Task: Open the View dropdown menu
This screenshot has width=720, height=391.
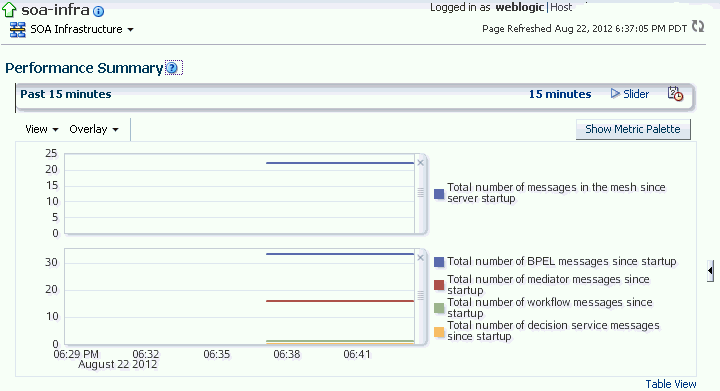Action: pyautogui.click(x=42, y=129)
